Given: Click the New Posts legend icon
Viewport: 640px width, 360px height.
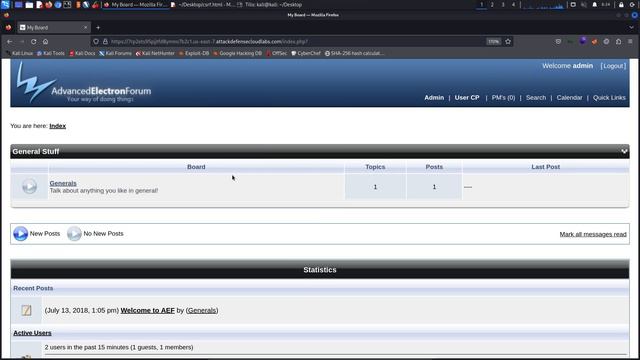Looking at the screenshot, I should coord(20,233).
